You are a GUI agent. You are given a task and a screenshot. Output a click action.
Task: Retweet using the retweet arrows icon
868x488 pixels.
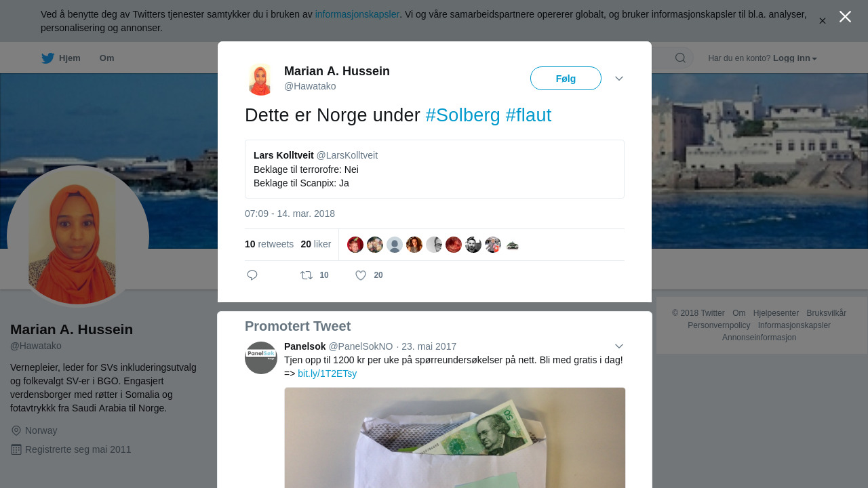pyautogui.click(x=307, y=275)
